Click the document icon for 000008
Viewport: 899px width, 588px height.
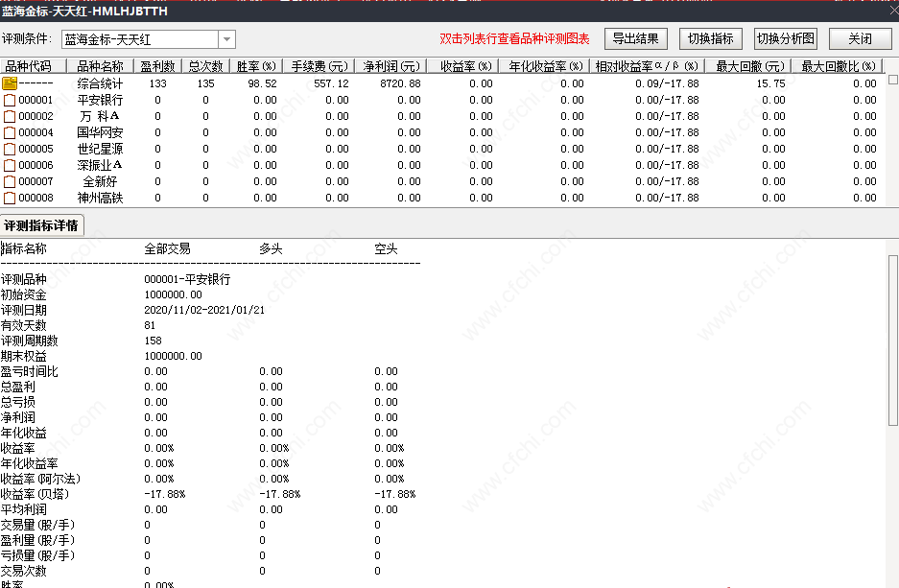(10, 199)
